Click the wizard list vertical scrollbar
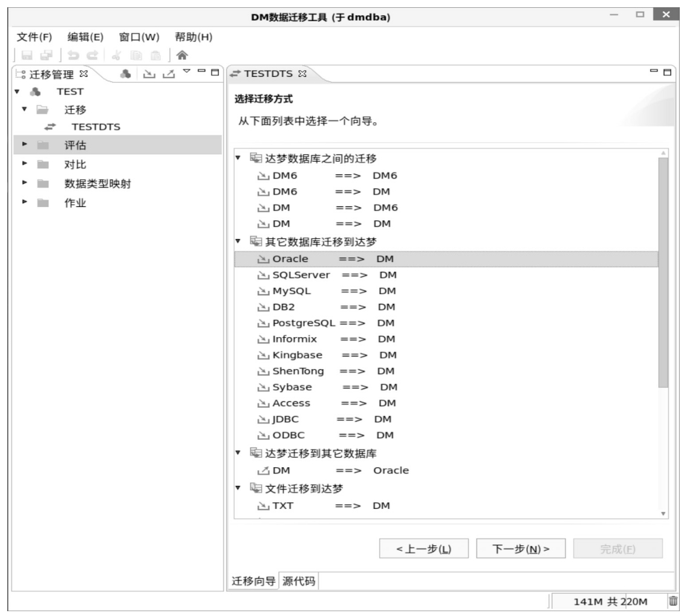Viewport: 684px width, 616px height. pos(663,272)
